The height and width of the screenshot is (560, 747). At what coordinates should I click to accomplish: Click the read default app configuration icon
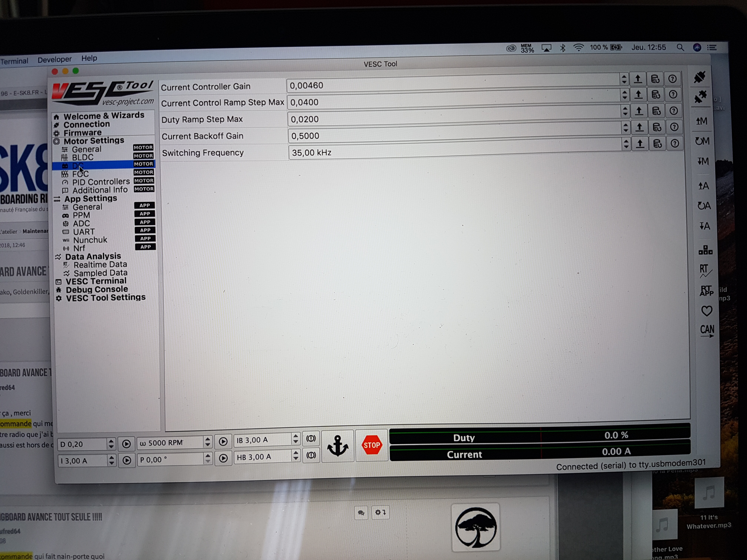pyautogui.click(x=704, y=206)
